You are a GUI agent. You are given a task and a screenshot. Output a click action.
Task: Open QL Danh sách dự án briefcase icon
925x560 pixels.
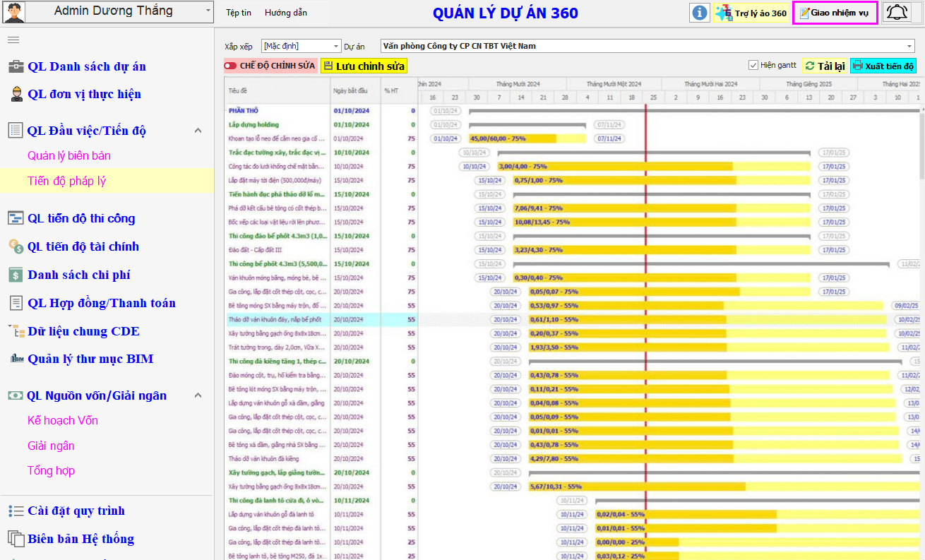coord(16,66)
